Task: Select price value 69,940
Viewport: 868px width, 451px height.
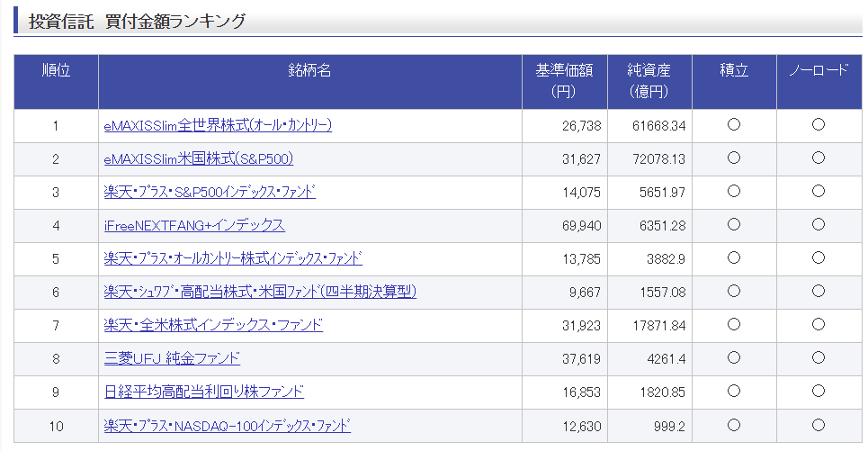Action: pyautogui.click(x=581, y=226)
